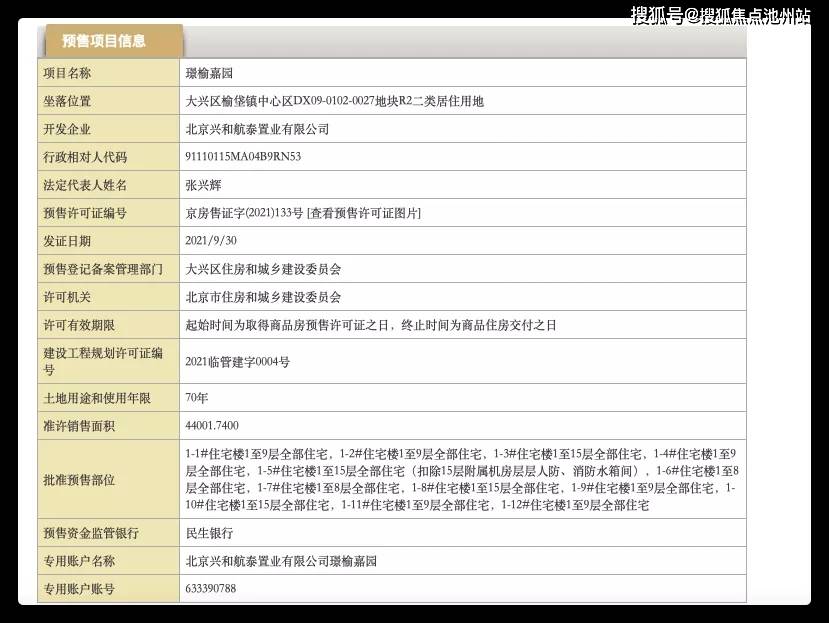This screenshot has width=829, height=623.
Task: Click the 坐落位置 label cell
Action: tap(108, 101)
